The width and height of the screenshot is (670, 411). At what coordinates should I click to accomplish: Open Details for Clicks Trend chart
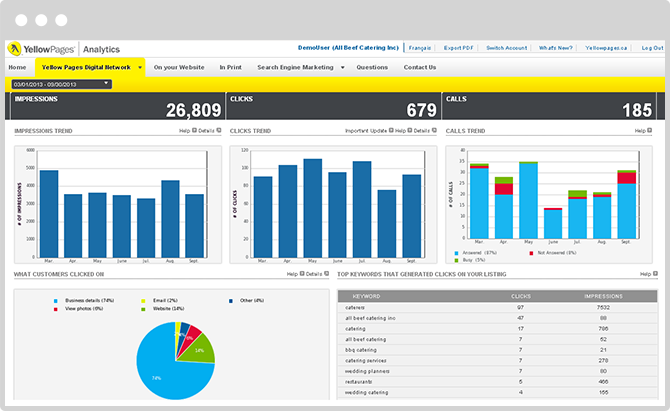423,130
